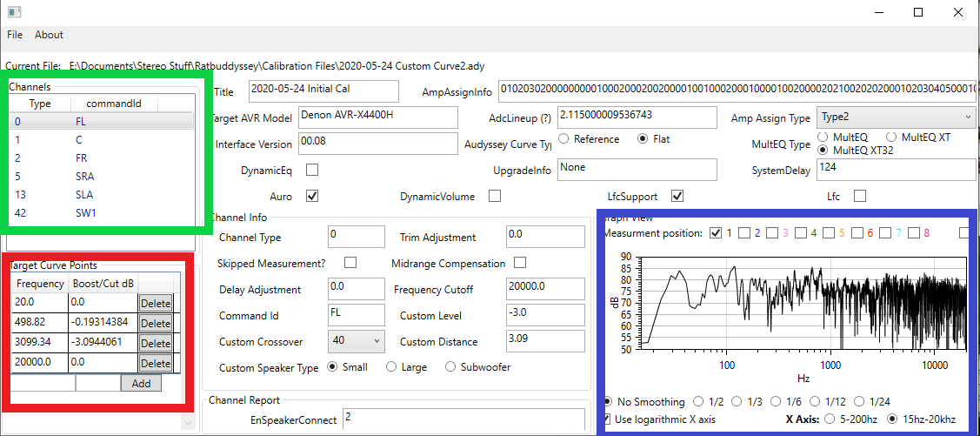Click the app icon in title bar
The height and width of the screenshot is (436, 980).
point(14,12)
